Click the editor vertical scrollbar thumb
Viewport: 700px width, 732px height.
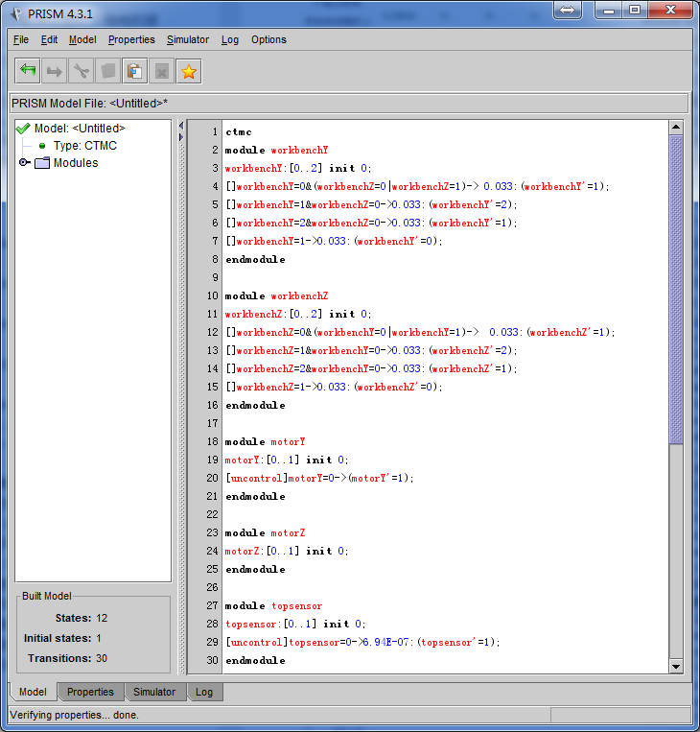point(676,288)
